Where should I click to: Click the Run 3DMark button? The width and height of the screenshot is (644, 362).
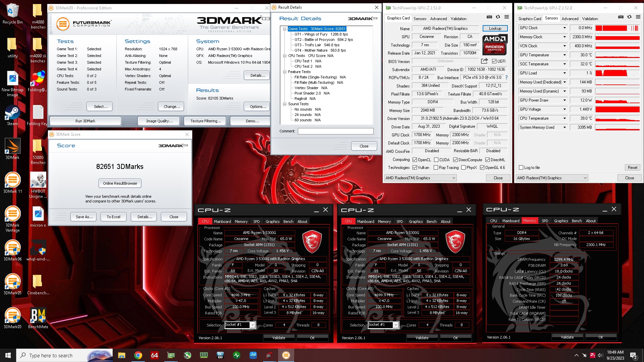click(x=85, y=121)
